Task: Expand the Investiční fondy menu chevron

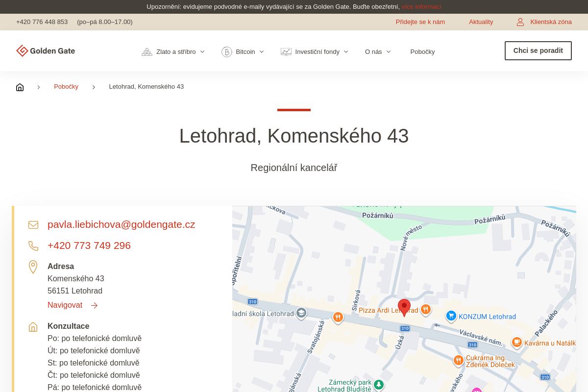Action: click(346, 52)
